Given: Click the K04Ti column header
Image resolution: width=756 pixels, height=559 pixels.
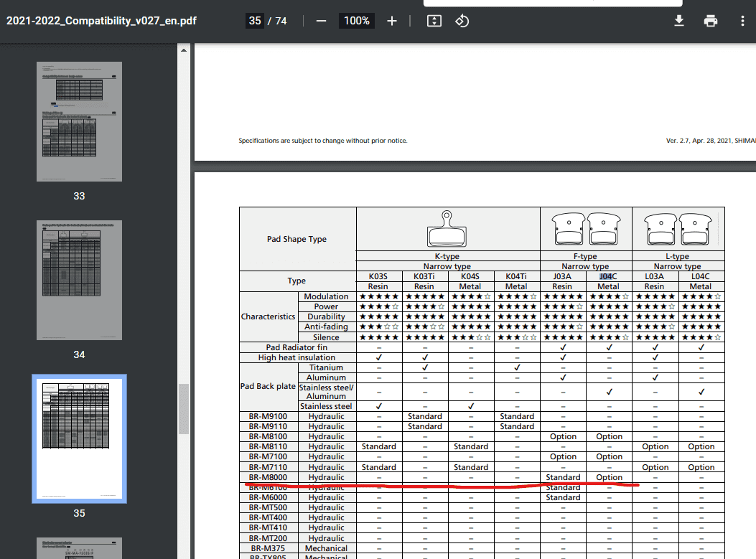Looking at the screenshot, I should (x=516, y=276).
